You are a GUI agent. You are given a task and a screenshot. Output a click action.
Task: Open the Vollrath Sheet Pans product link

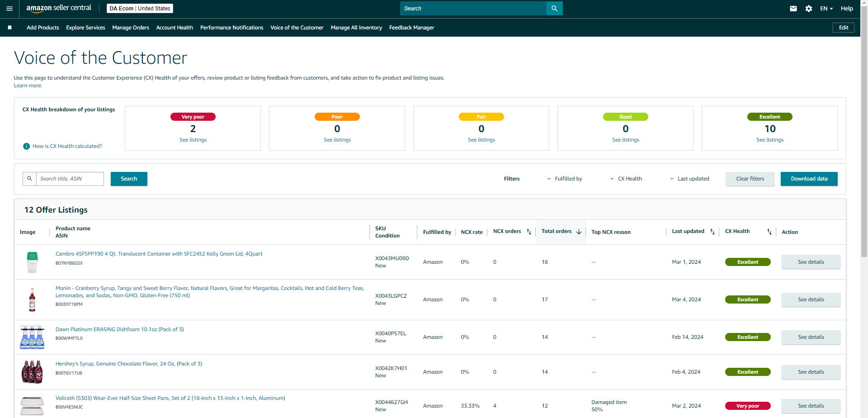pyautogui.click(x=170, y=398)
